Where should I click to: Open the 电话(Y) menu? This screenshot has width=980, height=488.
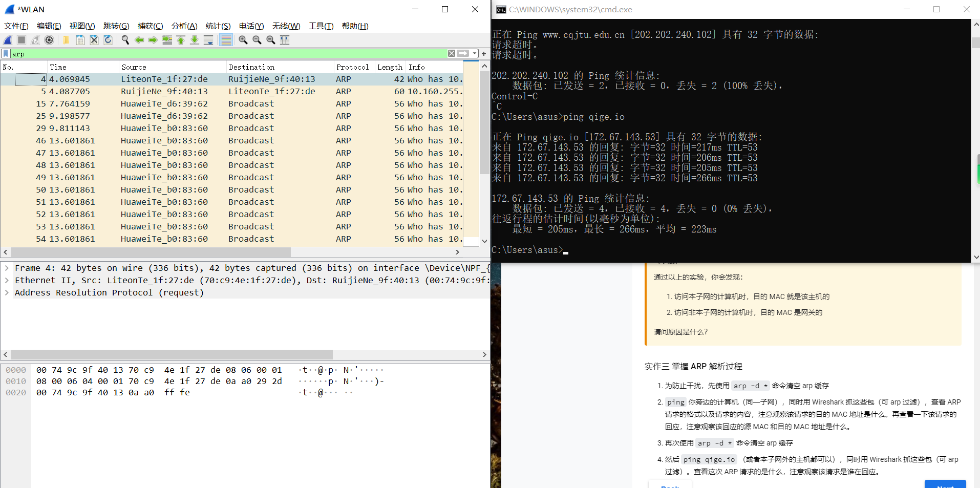251,26
